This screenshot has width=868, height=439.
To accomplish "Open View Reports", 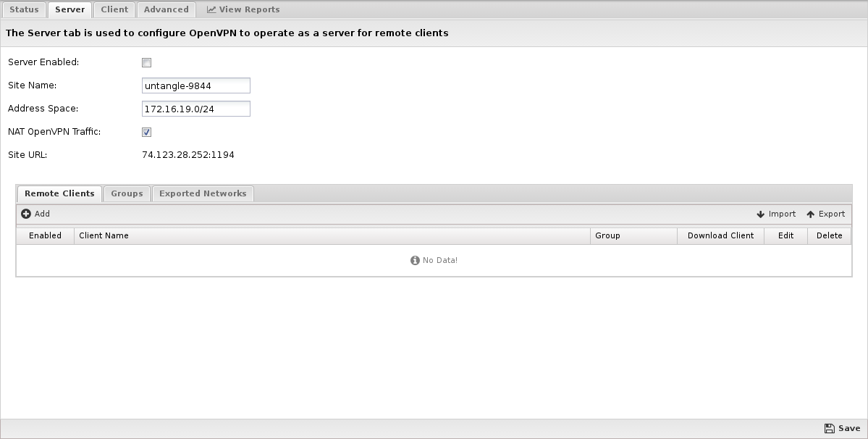I will tap(243, 9).
